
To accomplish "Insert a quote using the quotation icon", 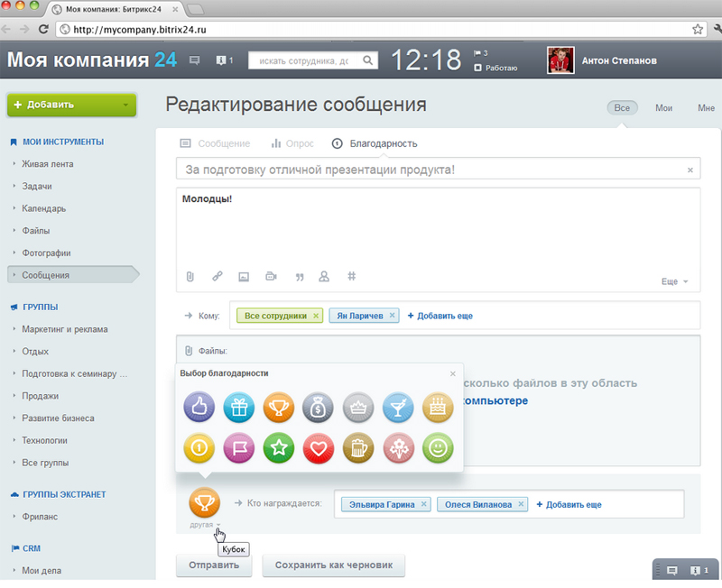I will pos(299,277).
